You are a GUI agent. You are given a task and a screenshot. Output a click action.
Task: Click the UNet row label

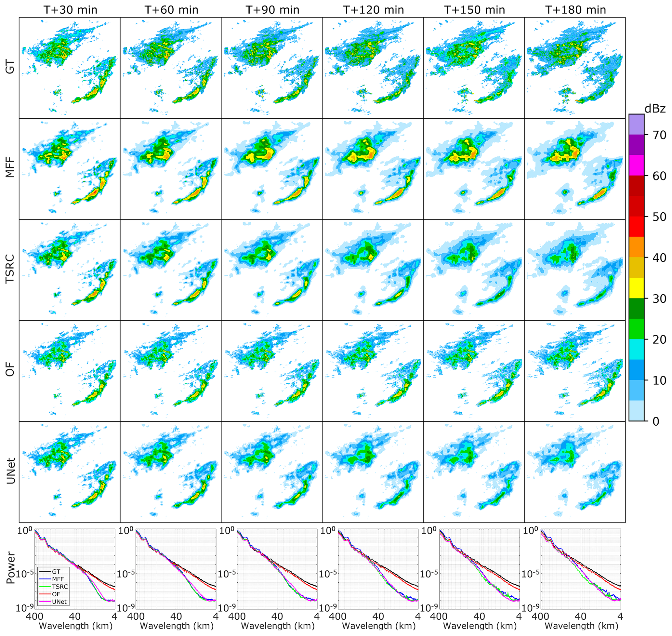(x=10, y=471)
